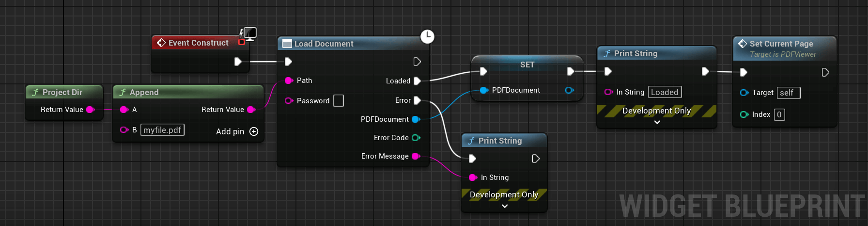This screenshot has height=226, width=868.
Task: Select the Append node header
Action: pos(188,92)
